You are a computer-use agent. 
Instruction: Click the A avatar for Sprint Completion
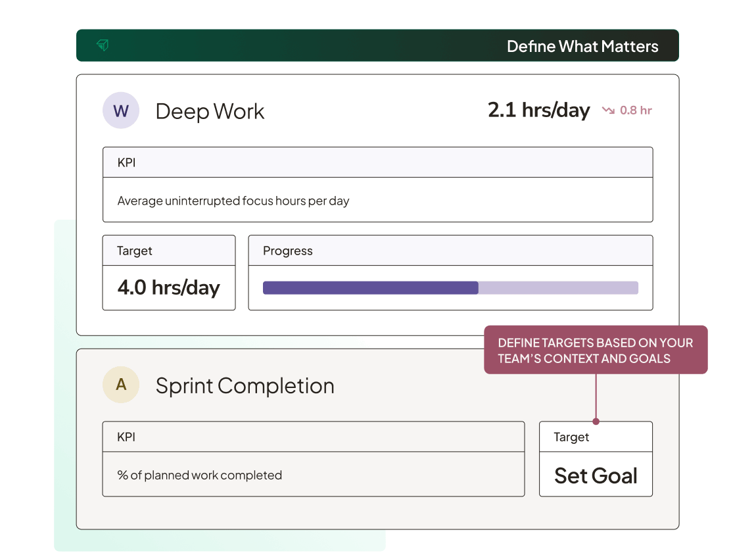click(x=121, y=385)
